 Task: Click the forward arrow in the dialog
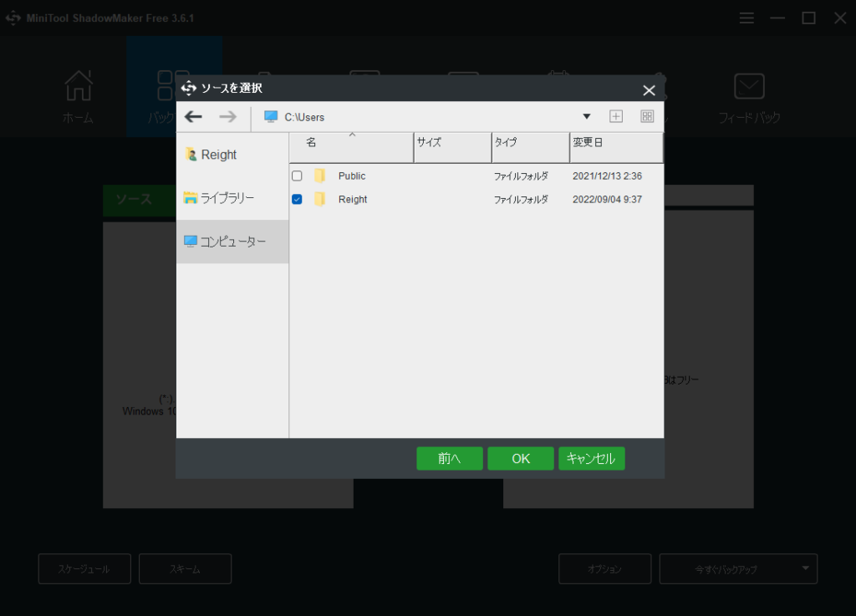point(227,117)
